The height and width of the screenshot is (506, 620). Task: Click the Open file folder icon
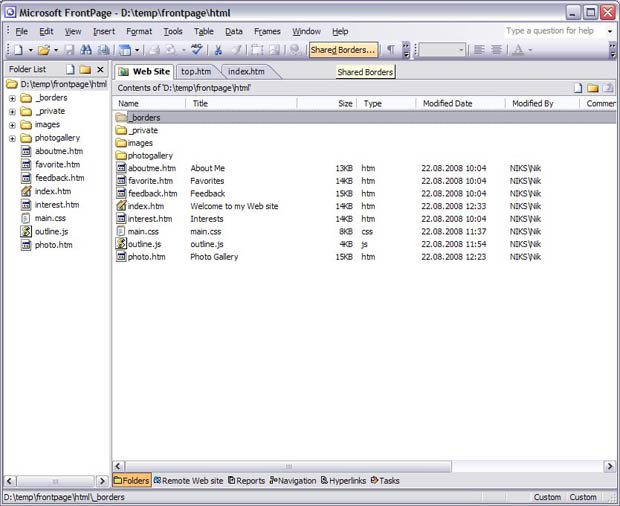click(43, 50)
